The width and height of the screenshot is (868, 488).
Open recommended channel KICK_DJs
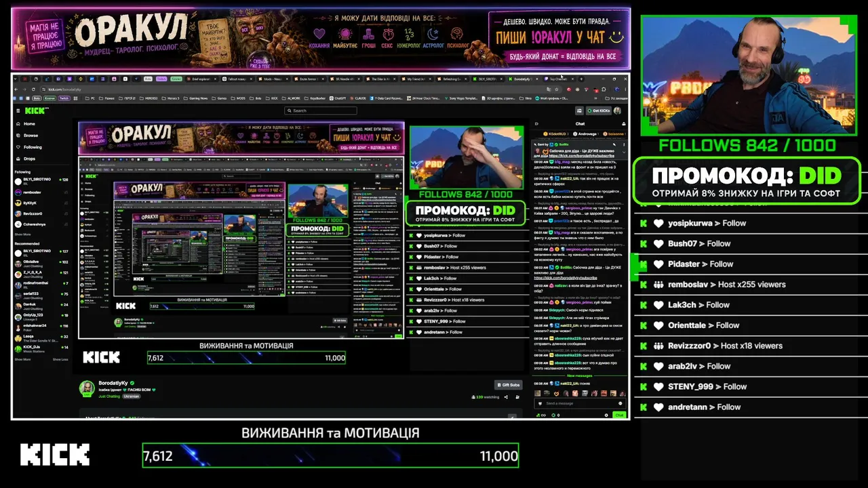click(42, 348)
